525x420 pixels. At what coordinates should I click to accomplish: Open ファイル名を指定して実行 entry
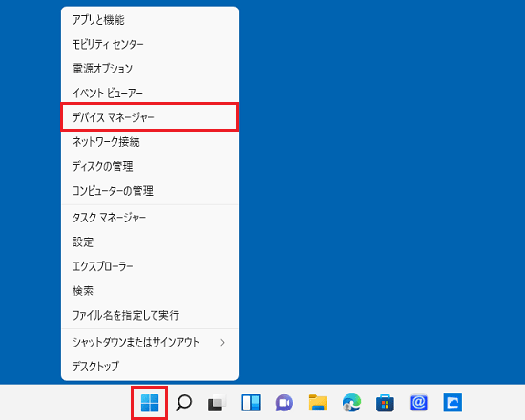[x=150, y=315]
